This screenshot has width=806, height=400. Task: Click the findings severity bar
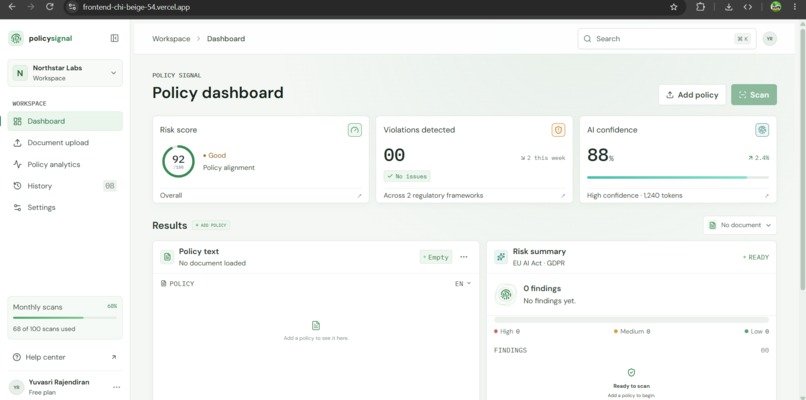point(631,320)
